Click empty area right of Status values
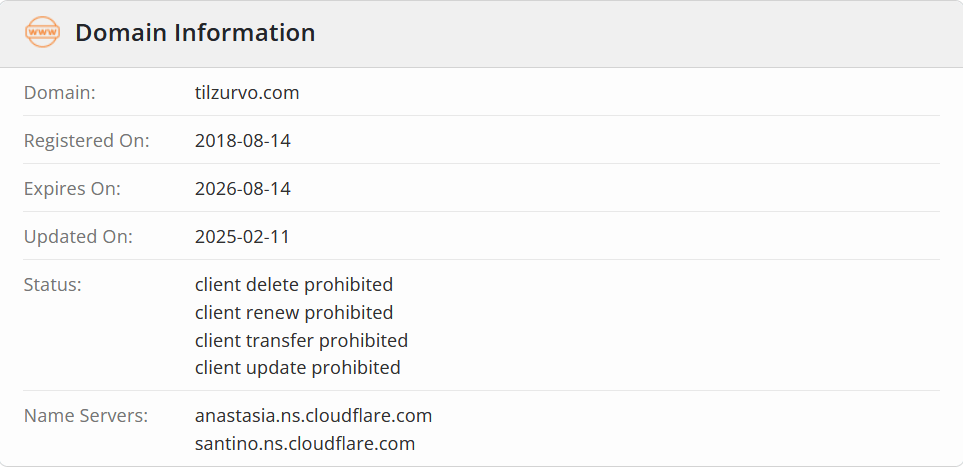The height and width of the screenshot is (474, 963). pos(676,325)
